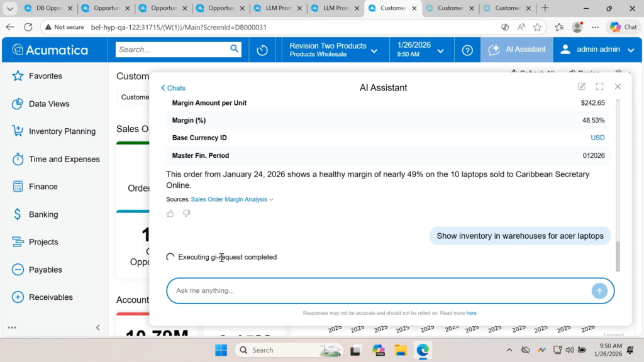Collapse the left navigation sidebar
644x362 pixels.
pos(97,327)
